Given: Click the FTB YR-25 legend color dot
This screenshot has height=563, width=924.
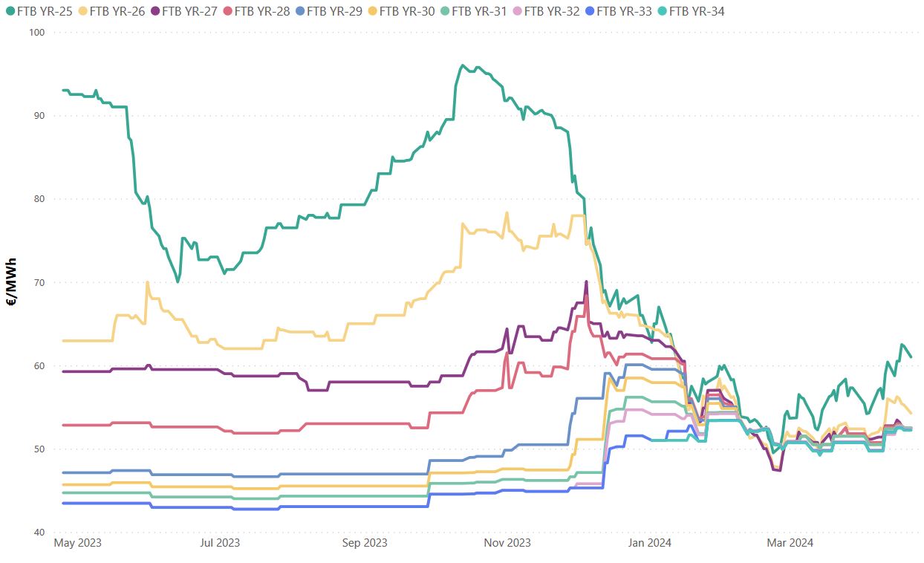Looking at the screenshot, I should [x=10, y=11].
